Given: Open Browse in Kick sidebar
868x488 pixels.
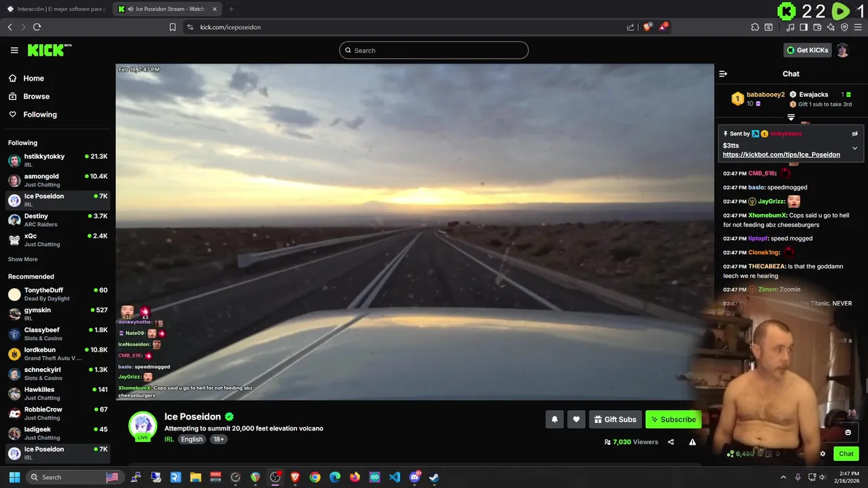Looking at the screenshot, I should point(37,96).
